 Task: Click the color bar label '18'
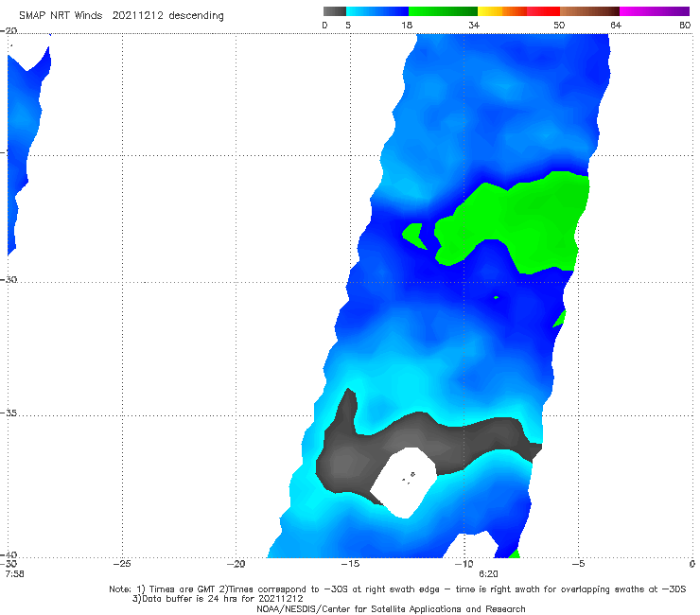[x=407, y=25]
